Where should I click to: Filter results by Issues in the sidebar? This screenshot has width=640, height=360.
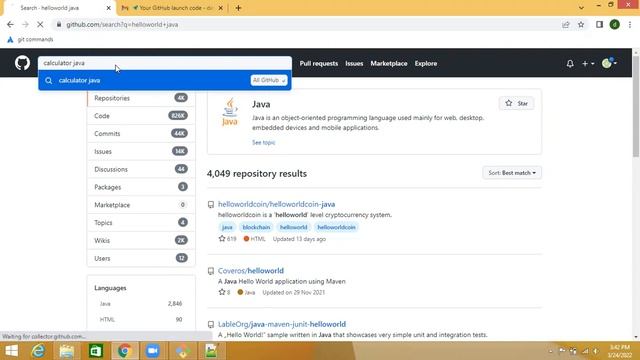click(141, 151)
